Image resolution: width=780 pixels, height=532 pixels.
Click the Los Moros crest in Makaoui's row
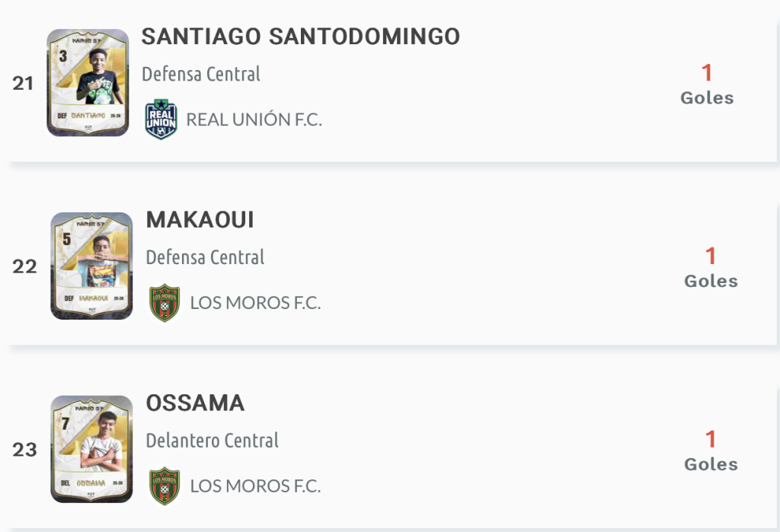[x=165, y=303]
